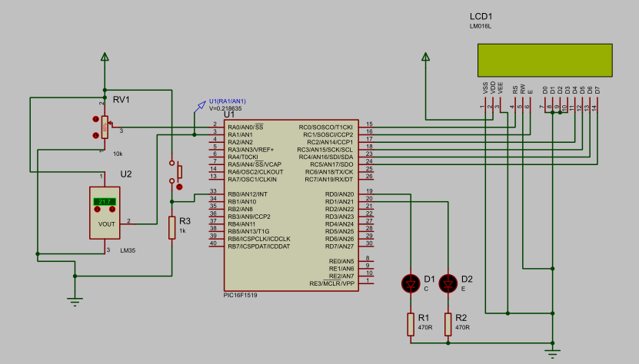
Task: Click the power terminal arrow near the LCD
Action: (425, 57)
